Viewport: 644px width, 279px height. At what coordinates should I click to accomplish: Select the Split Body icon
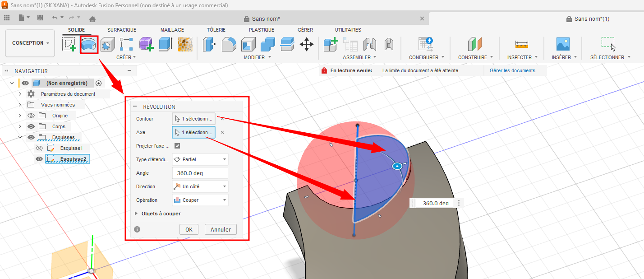click(287, 44)
